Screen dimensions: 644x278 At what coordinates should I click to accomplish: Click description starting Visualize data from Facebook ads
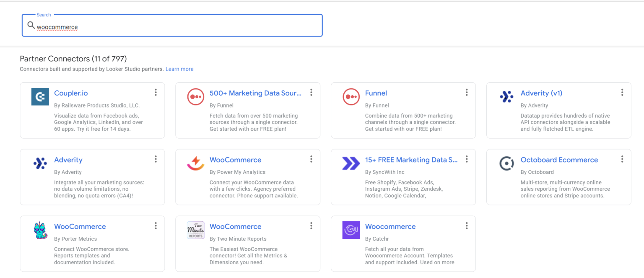pos(99,122)
